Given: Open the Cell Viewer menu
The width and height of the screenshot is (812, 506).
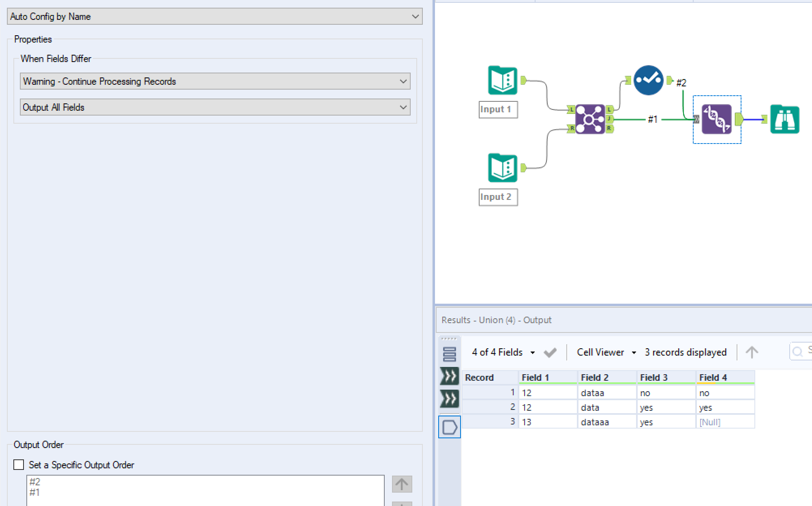Looking at the screenshot, I should [606, 352].
